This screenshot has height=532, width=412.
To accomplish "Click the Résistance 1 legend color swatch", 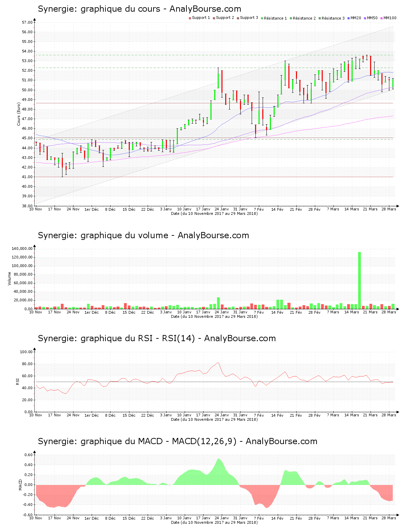I will tap(262, 18).
